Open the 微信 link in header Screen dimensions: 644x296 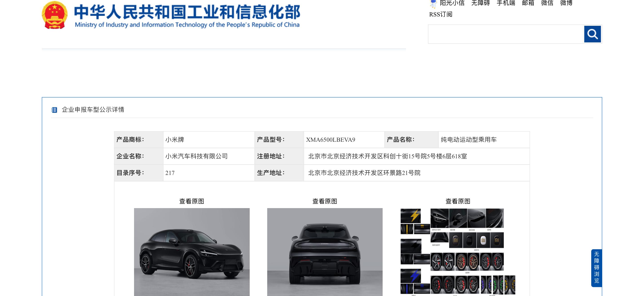point(547,3)
